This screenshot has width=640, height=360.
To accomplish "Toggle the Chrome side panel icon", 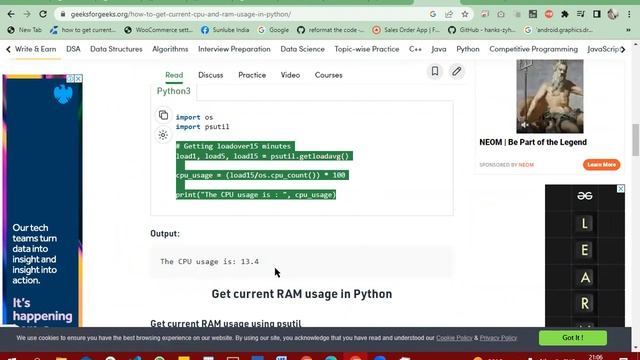I will pos(597,14).
